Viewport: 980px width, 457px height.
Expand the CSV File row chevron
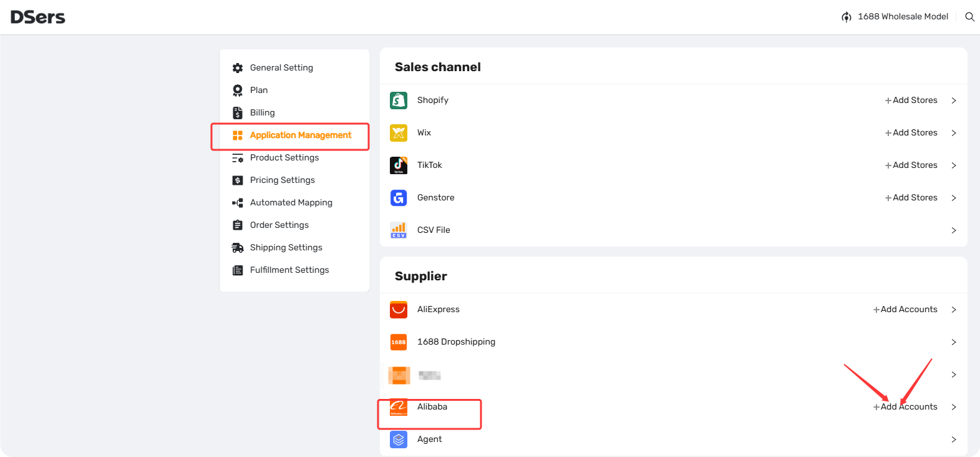(954, 230)
